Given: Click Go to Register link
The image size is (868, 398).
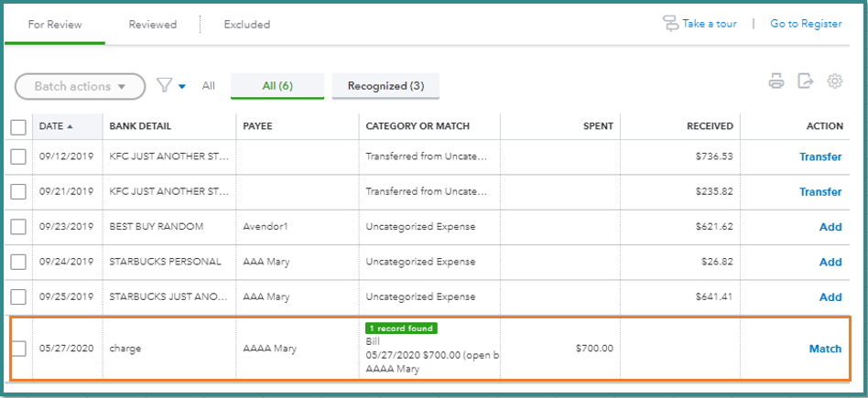Looking at the screenshot, I should pyautogui.click(x=806, y=24).
